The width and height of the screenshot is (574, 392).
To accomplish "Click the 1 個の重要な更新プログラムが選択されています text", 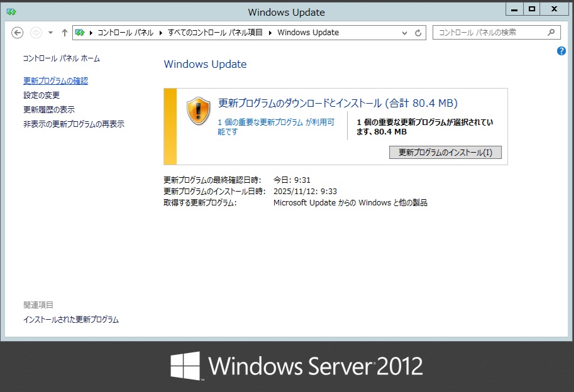I will pyautogui.click(x=424, y=127).
